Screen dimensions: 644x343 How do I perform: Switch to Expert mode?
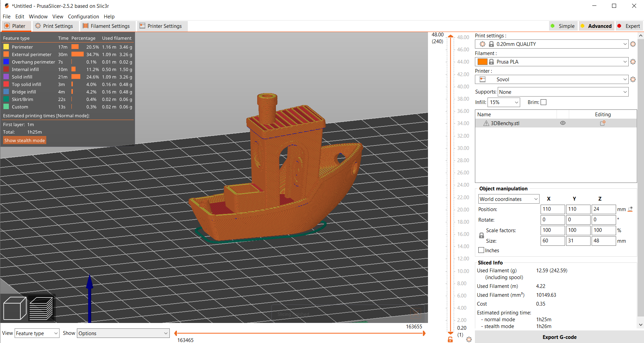pyautogui.click(x=629, y=26)
